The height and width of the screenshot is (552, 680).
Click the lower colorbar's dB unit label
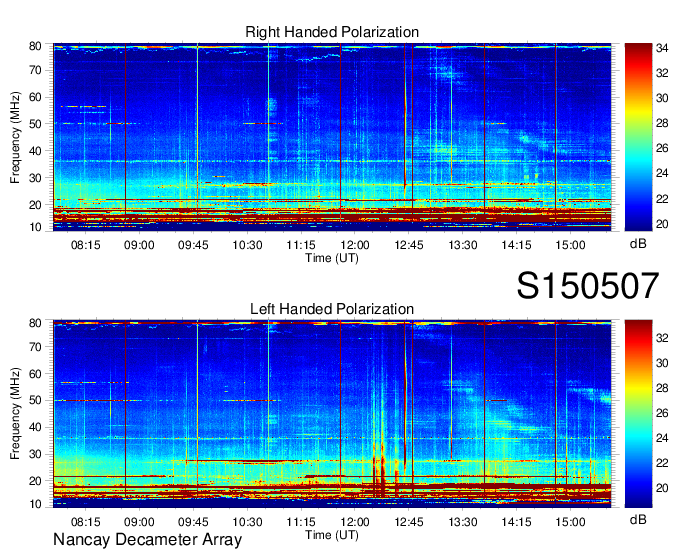638,519
